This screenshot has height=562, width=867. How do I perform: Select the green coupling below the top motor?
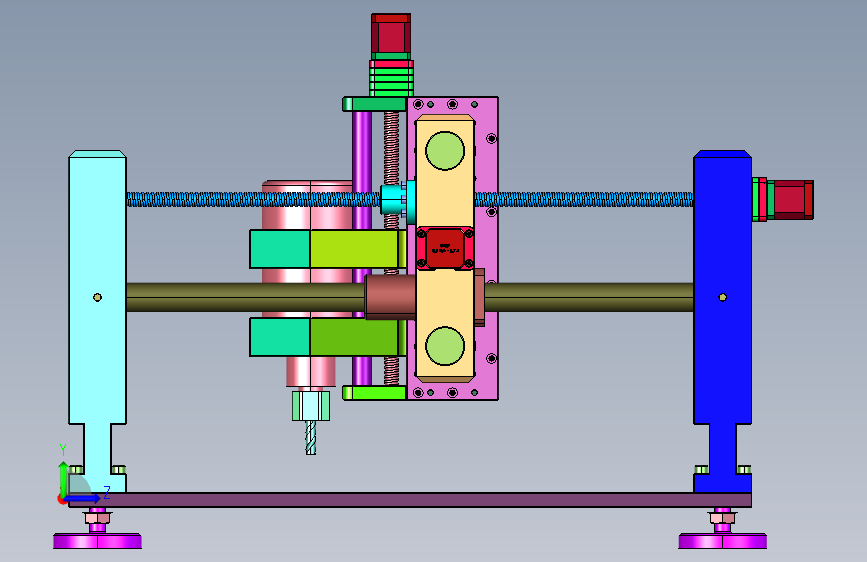click(391, 82)
